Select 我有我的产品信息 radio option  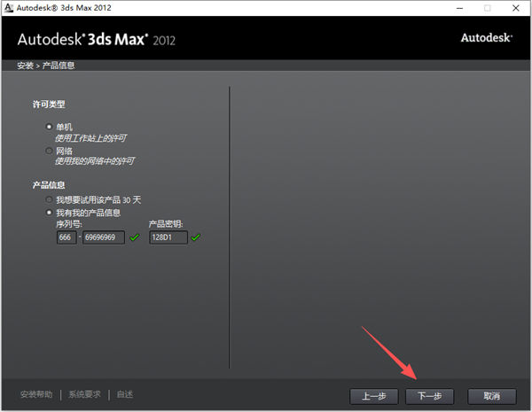coord(49,213)
